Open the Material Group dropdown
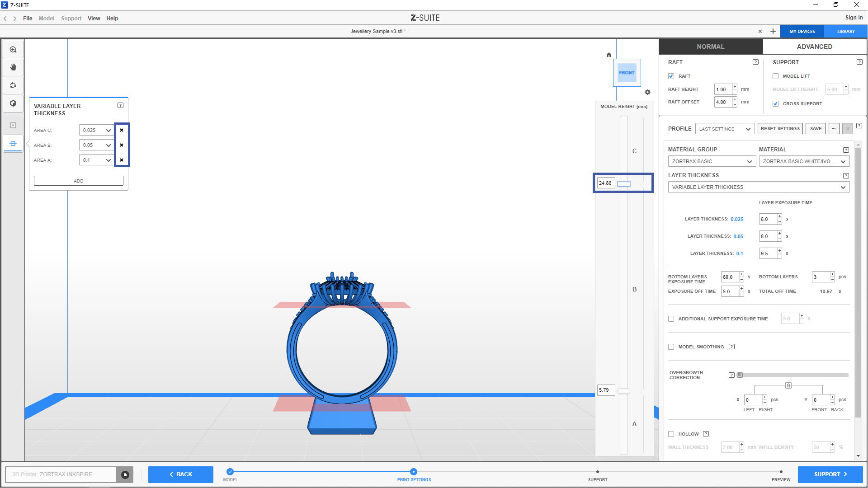The image size is (868, 488). coord(712,161)
